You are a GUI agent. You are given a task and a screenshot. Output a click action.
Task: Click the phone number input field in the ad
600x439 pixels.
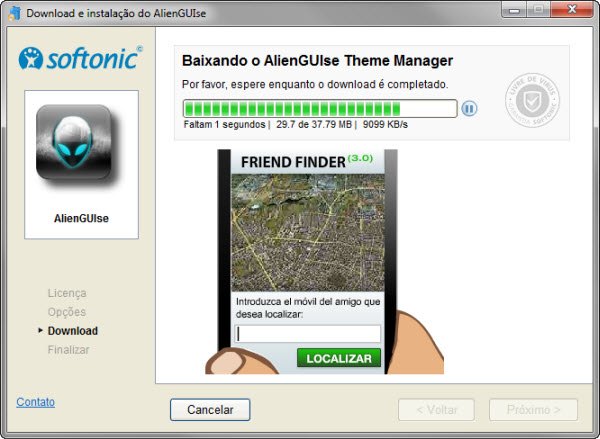coord(308,334)
